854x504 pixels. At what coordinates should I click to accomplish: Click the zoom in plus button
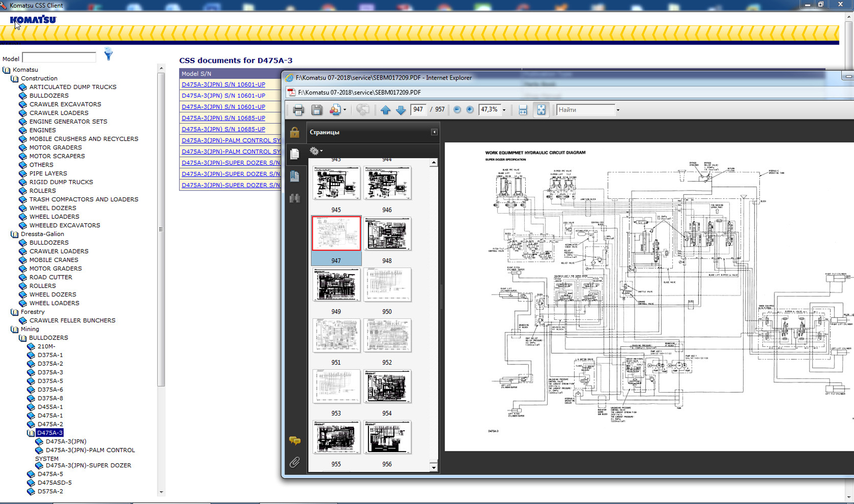pyautogui.click(x=470, y=110)
